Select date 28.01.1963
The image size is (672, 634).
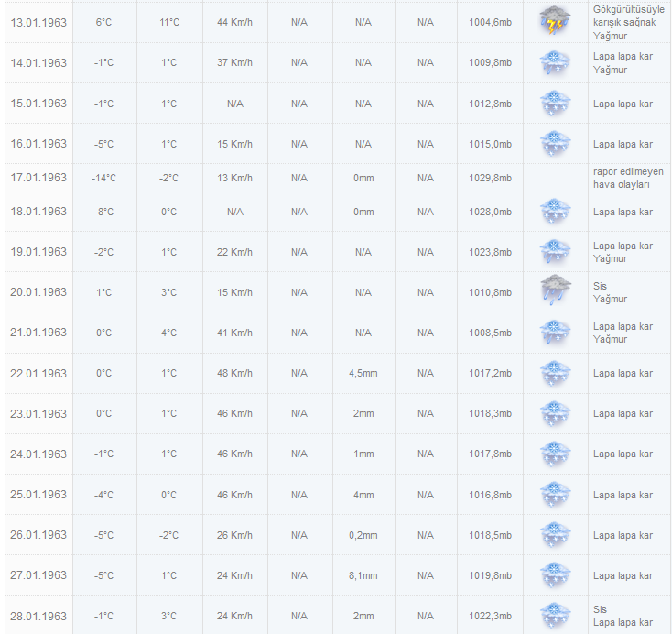(x=38, y=616)
